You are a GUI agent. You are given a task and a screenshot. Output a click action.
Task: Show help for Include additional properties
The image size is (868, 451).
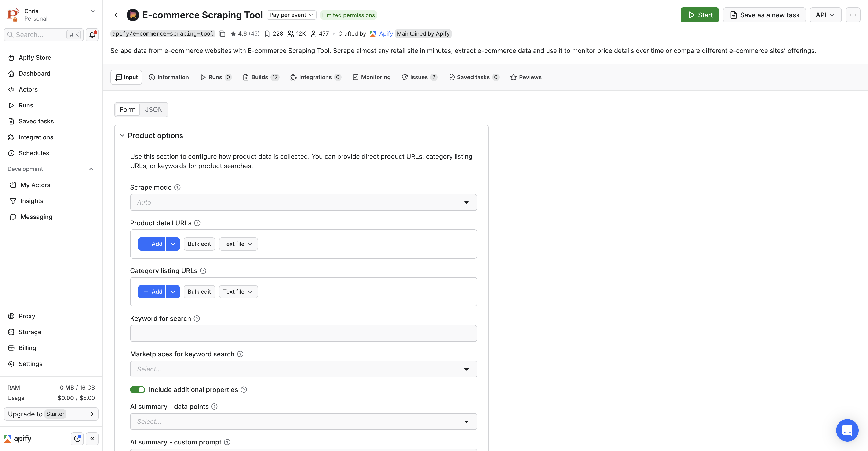pos(244,390)
